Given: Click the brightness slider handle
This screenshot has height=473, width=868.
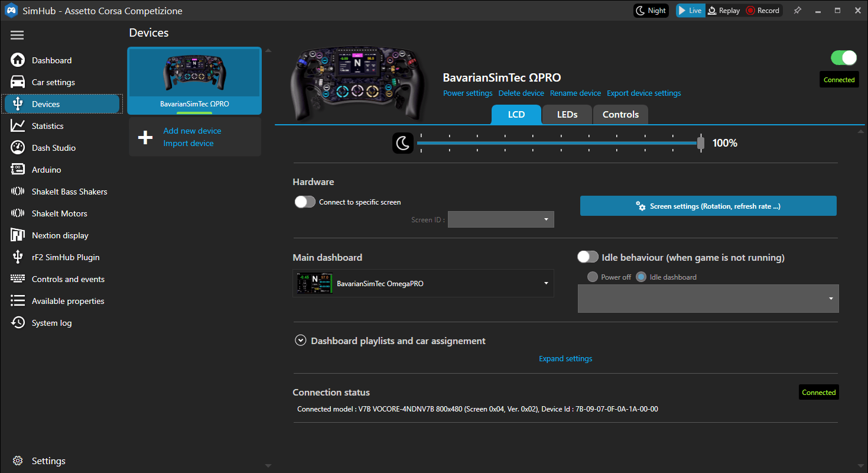Looking at the screenshot, I should (700, 143).
